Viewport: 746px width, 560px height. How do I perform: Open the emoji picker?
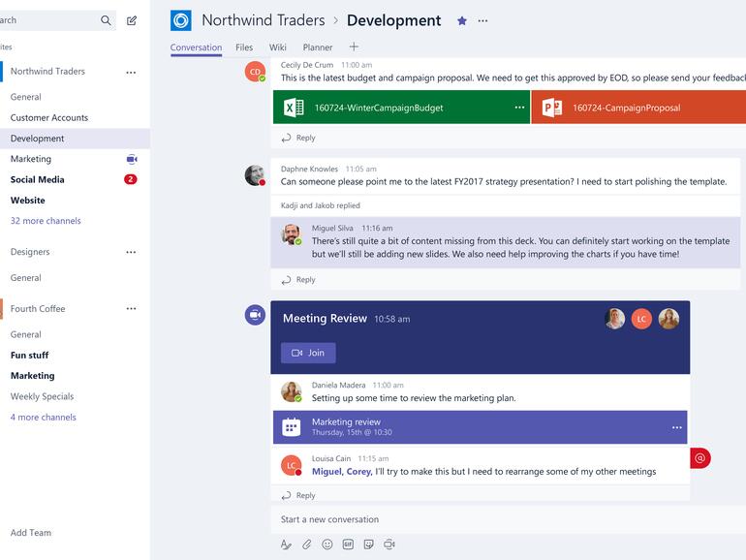(x=327, y=544)
